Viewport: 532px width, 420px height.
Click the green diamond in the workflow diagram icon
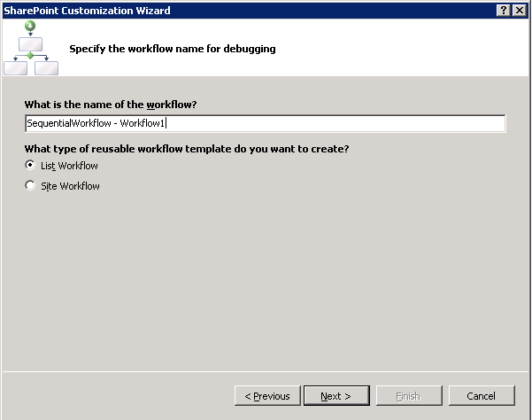tap(31, 56)
